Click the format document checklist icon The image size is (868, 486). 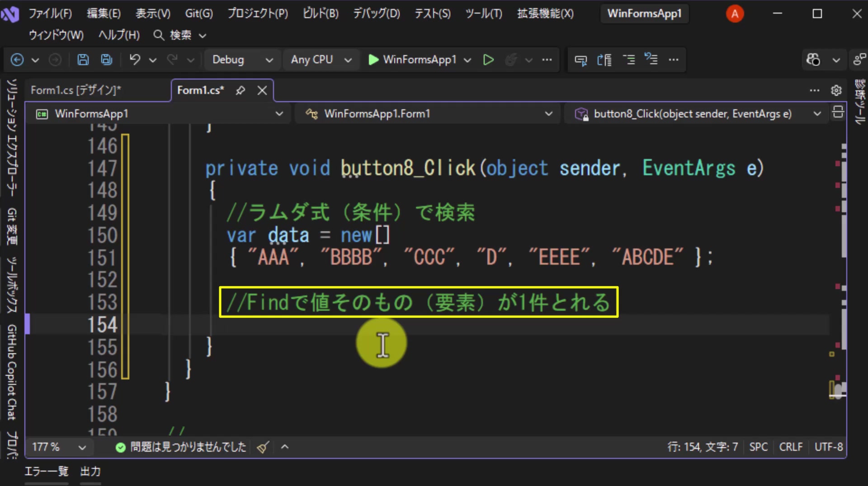click(651, 59)
